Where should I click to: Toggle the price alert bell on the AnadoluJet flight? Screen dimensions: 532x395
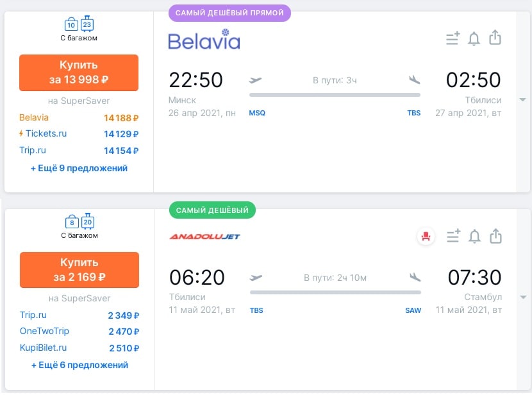pyautogui.click(x=474, y=237)
